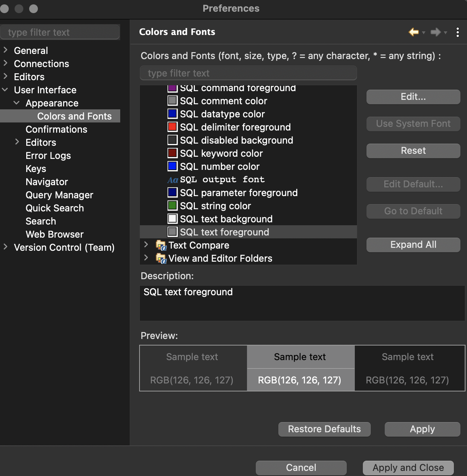Click SQL text background white swatch
Screen dimensions: 467x476
pos(172,219)
